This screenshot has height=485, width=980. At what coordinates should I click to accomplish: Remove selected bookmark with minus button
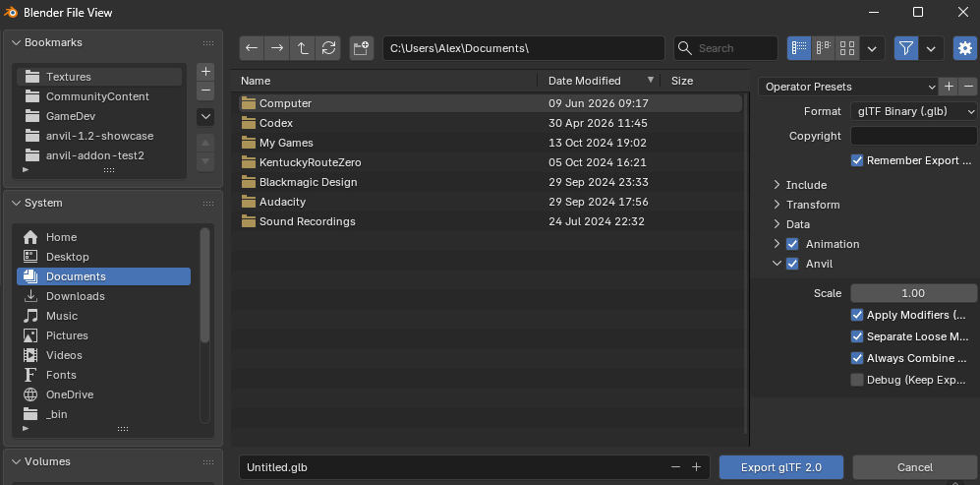205,91
